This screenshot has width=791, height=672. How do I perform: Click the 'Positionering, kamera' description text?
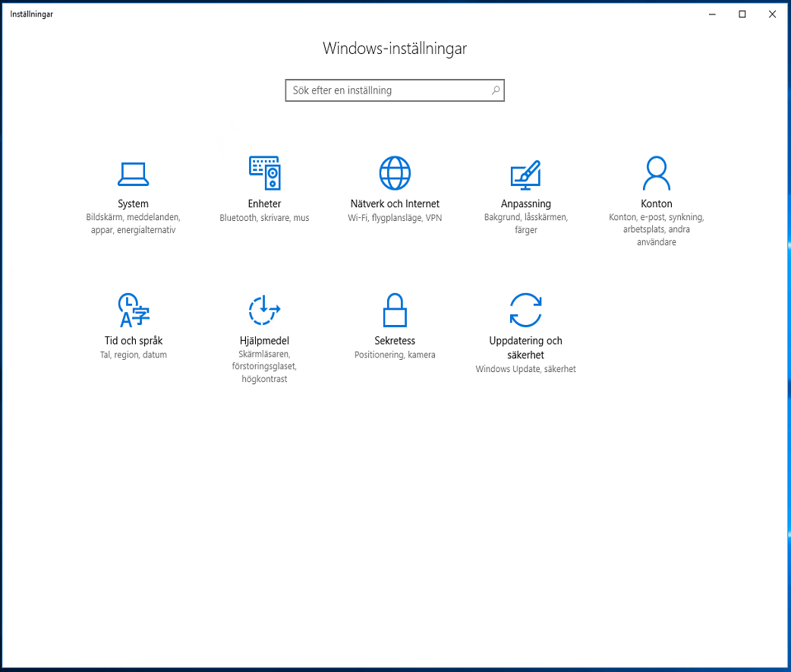(x=395, y=355)
